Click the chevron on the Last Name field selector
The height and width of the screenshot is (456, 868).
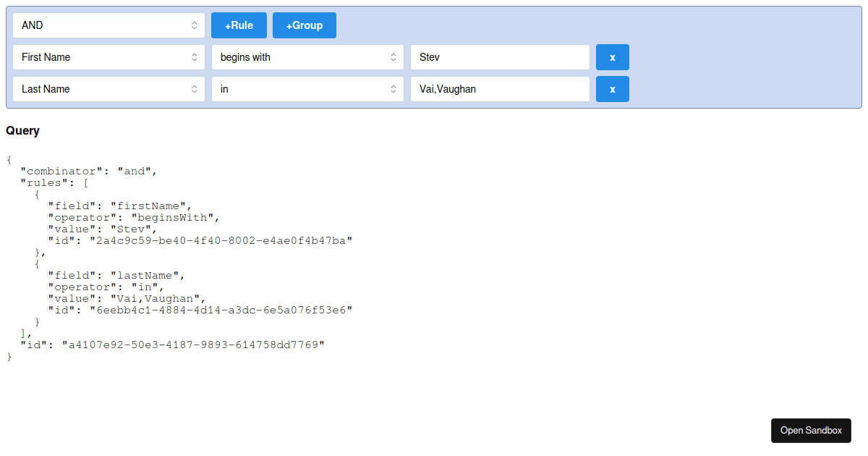pyautogui.click(x=194, y=88)
